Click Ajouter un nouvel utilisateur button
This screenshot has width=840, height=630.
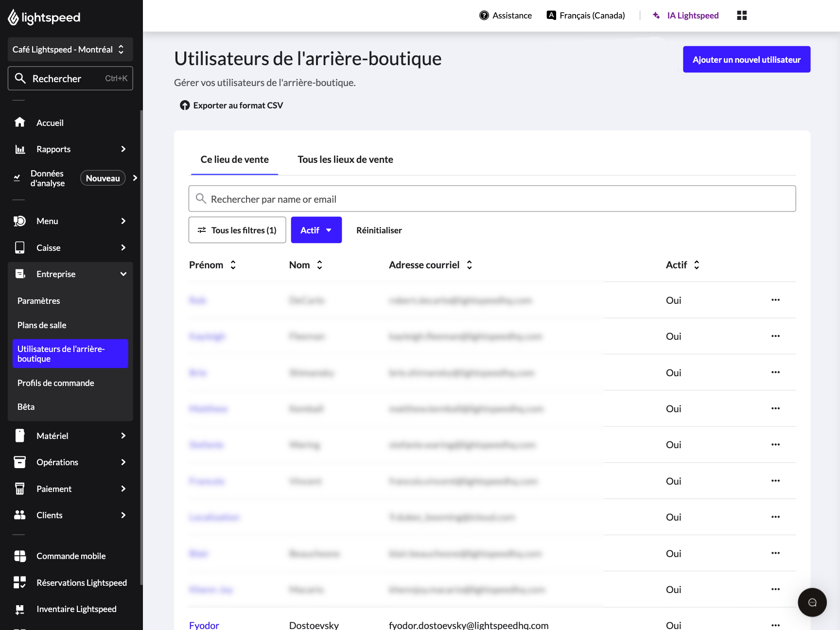click(747, 59)
